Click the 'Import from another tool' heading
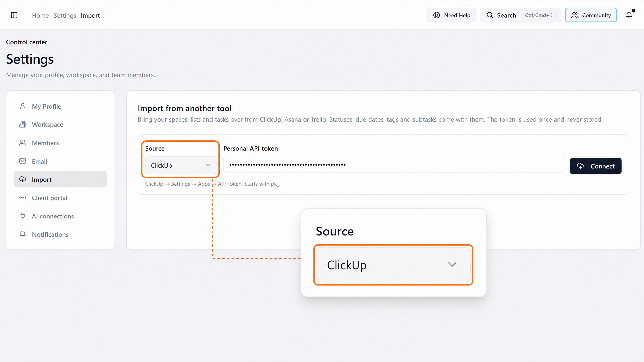Screen dimensions: 644x362 pyautogui.click(x=184, y=108)
